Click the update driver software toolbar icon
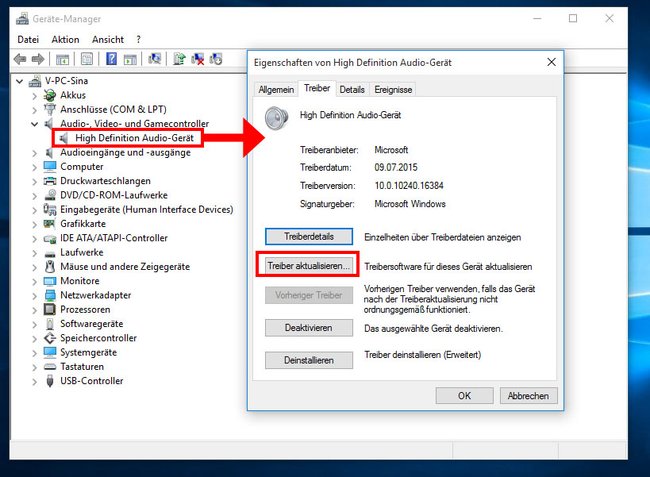The height and width of the screenshot is (477, 650). [179, 59]
